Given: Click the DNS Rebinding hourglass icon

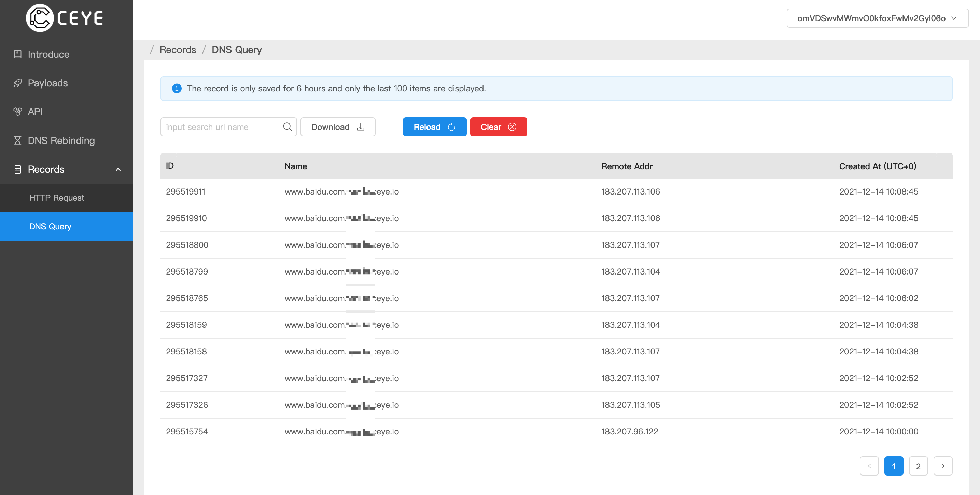Looking at the screenshot, I should (17, 141).
